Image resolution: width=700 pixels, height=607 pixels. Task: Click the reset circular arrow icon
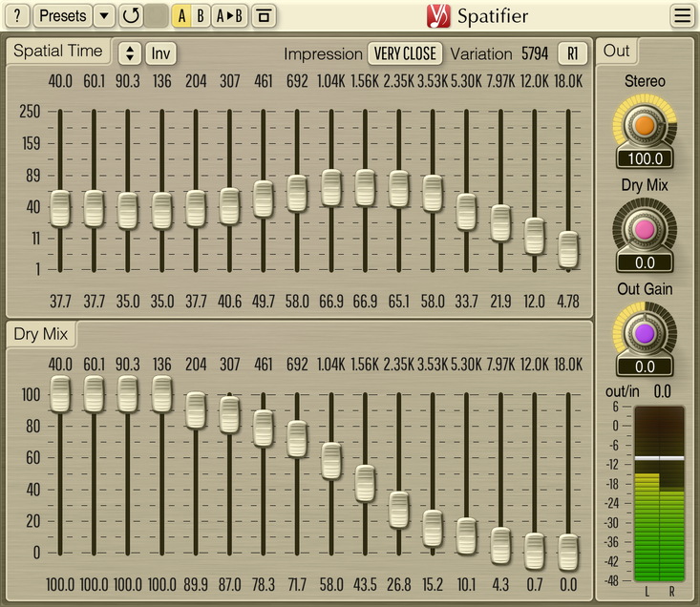(131, 16)
